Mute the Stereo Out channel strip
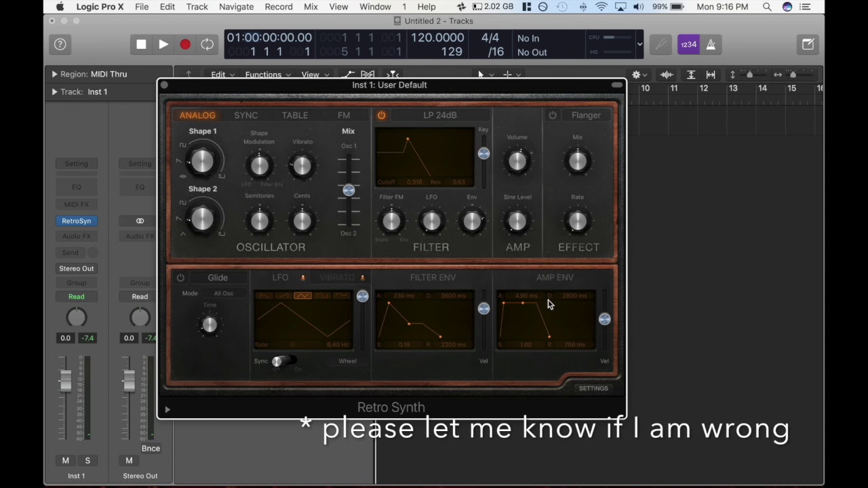868x488 pixels. [129, 460]
